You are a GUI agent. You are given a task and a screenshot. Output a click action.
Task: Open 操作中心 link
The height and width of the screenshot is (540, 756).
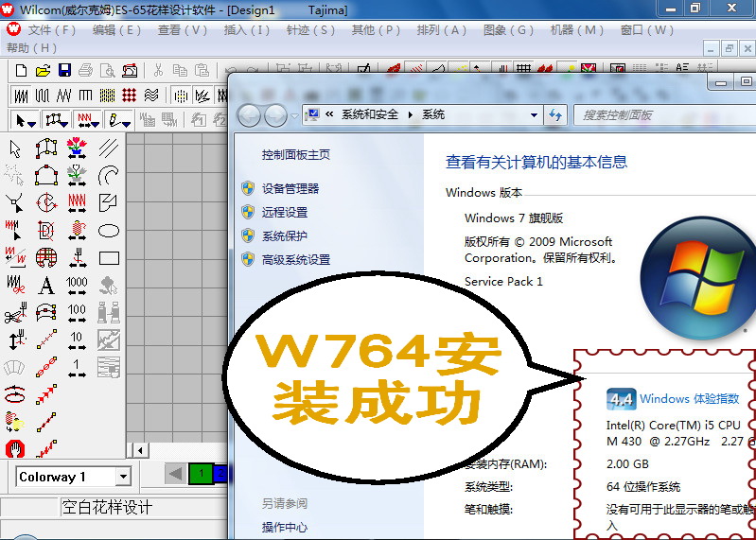point(285,528)
